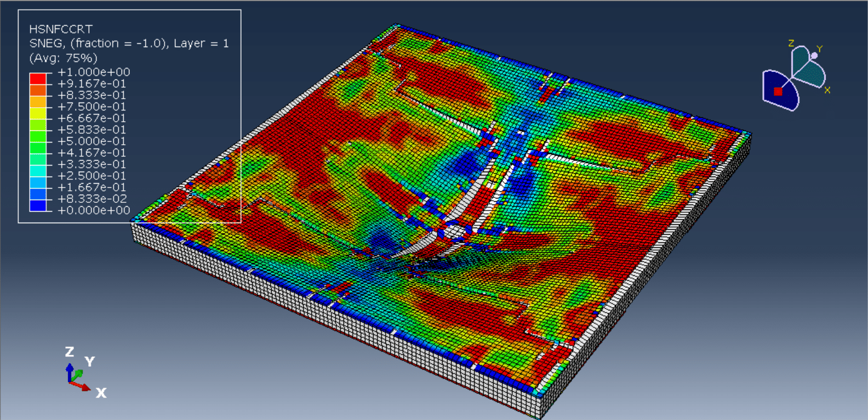
Task: Click the red X axis of the view triad
Action: click(82, 386)
